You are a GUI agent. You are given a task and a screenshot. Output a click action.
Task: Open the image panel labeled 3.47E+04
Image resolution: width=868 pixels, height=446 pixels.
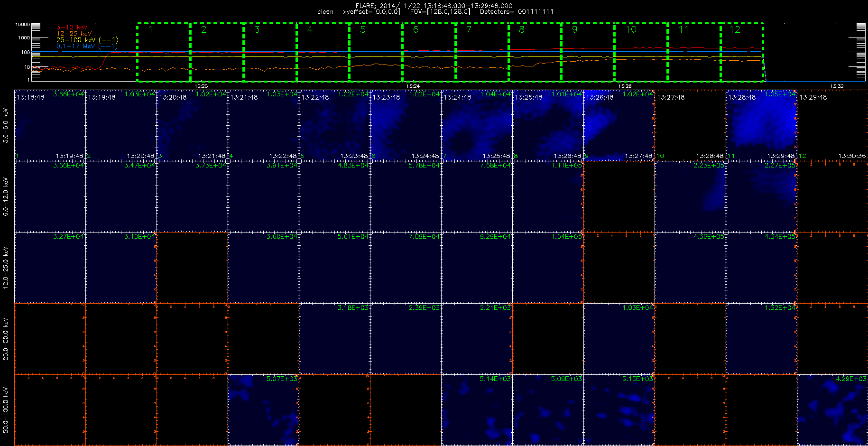point(121,196)
